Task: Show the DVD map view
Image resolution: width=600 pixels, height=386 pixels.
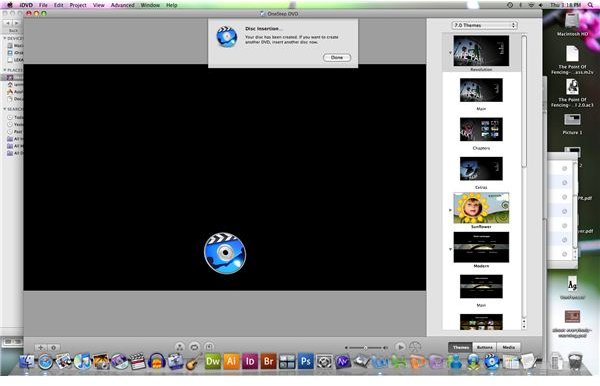Action: [x=179, y=347]
